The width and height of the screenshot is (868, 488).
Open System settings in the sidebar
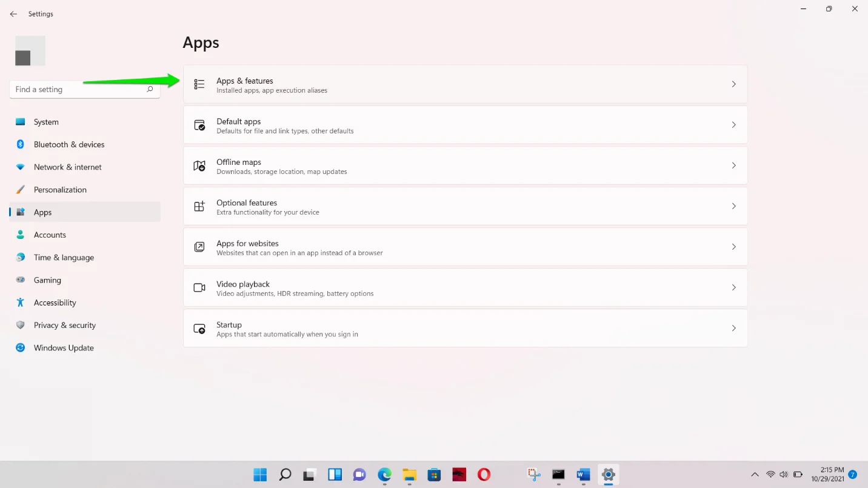[85, 122]
